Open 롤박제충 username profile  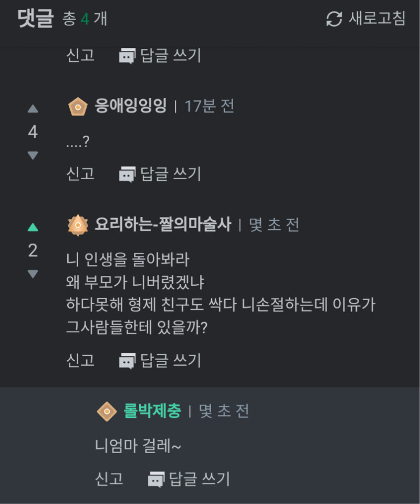152,410
